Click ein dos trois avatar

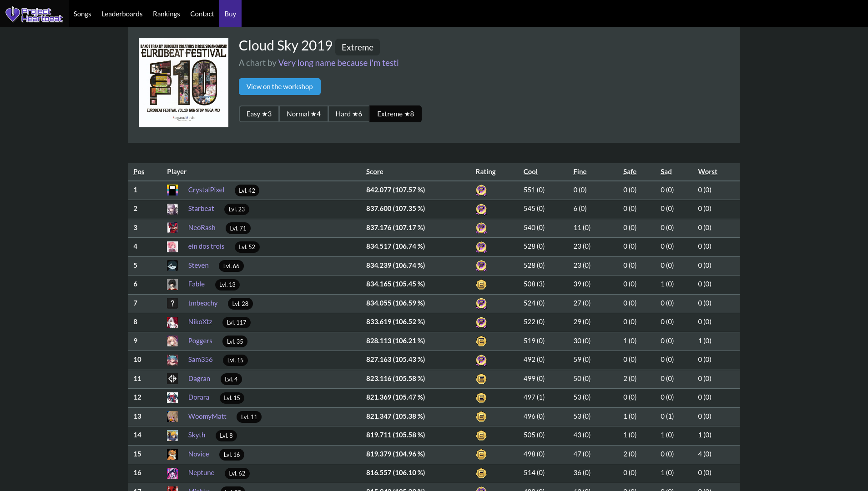172,247
